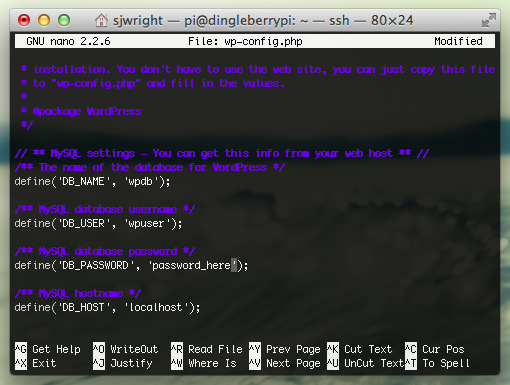Click the home folder icon in title bar
The image size is (510, 385).
(101, 20)
